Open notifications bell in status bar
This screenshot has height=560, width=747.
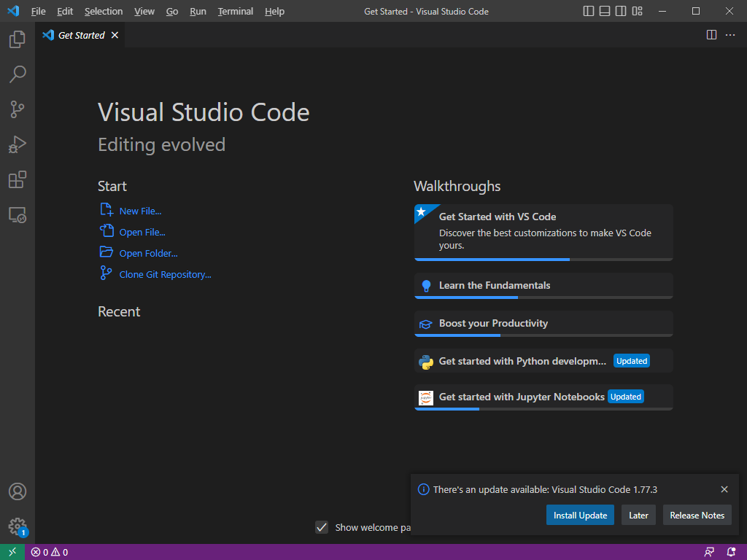[731, 553]
